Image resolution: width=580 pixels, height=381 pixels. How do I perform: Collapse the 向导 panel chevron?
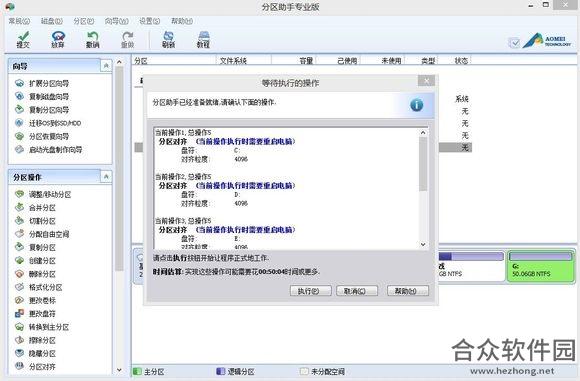point(106,66)
